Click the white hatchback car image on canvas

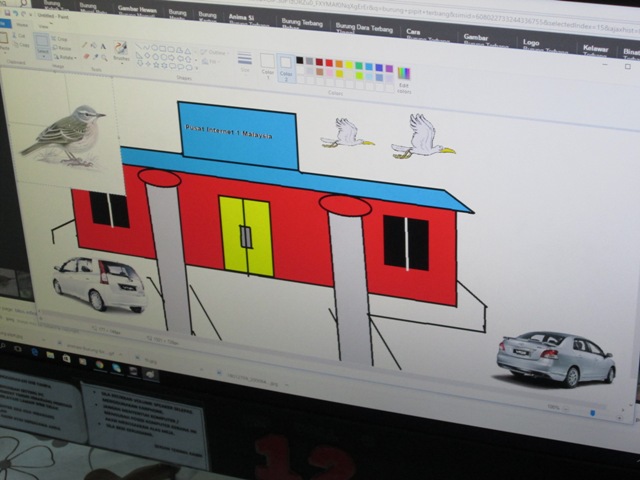click(100, 283)
